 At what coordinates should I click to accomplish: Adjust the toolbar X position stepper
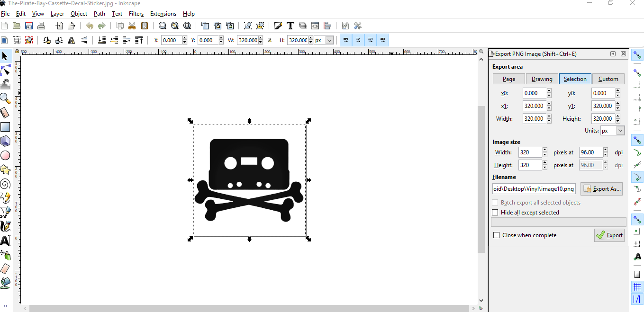(184, 40)
